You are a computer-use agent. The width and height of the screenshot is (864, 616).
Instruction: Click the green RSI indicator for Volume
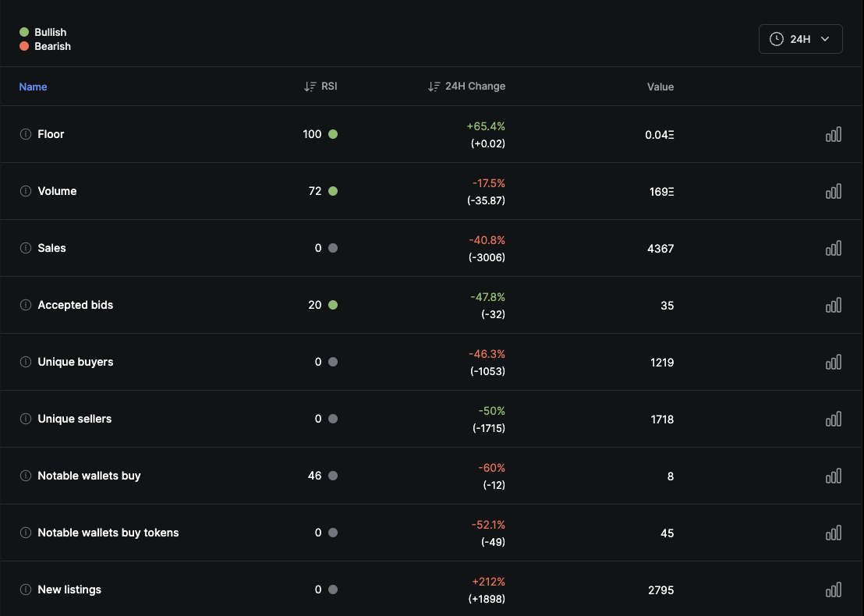click(333, 191)
